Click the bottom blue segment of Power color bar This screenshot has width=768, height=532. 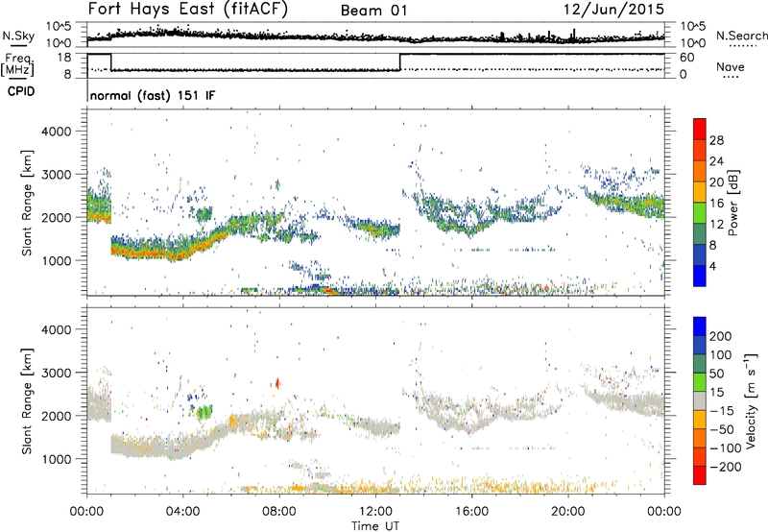coord(700,276)
